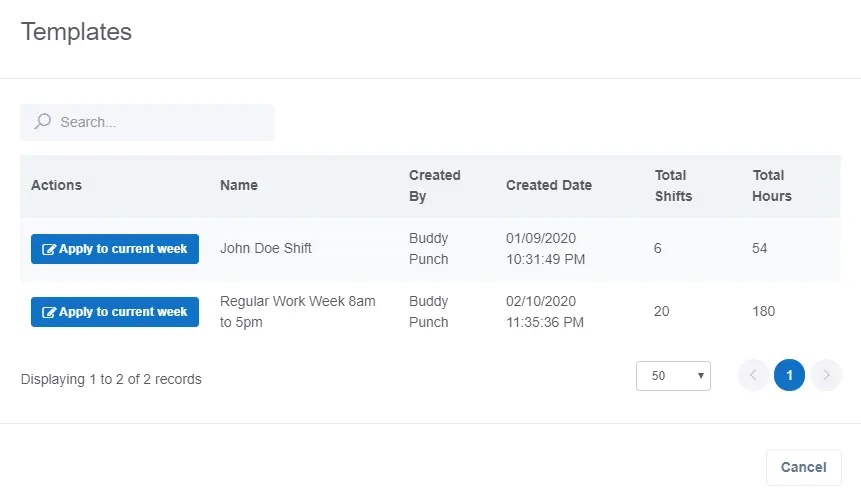Viewport: 861px width, 504px height.
Task: Select Regular Work Week 8am to 5pm name
Action: click(x=298, y=311)
